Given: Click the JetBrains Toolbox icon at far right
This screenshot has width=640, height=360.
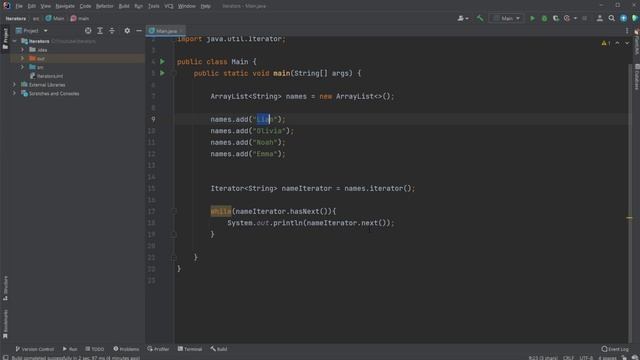Looking at the screenshot, I should pyautogui.click(x=635, y=18).
